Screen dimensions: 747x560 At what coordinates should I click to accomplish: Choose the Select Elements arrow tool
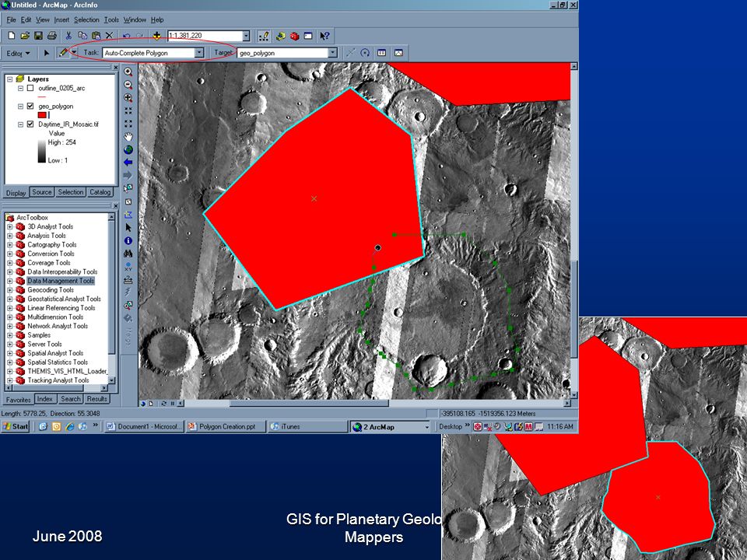click(128, 228)
